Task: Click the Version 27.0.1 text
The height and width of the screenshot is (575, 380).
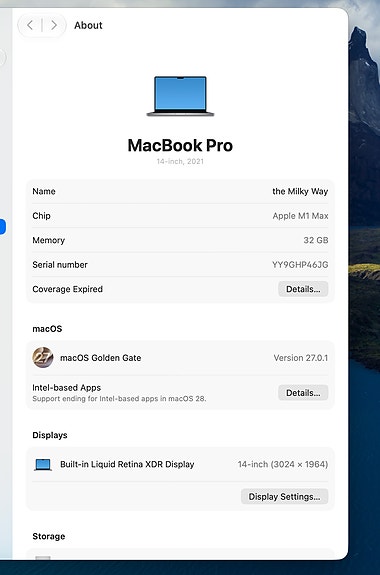Action: (301, 358)
